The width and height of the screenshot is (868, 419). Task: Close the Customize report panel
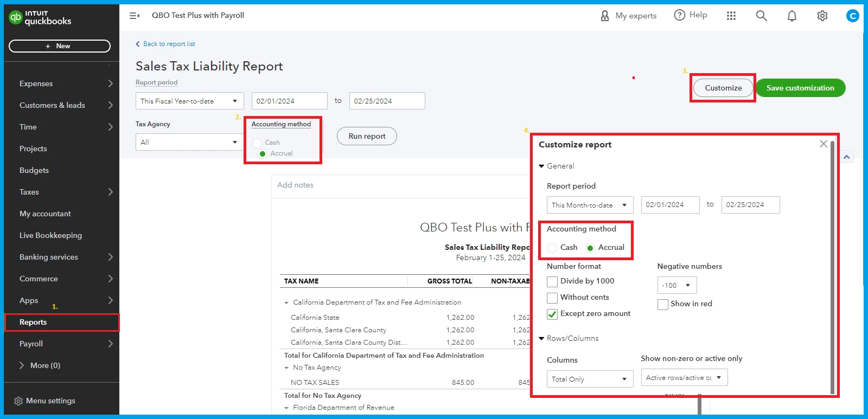824,144
